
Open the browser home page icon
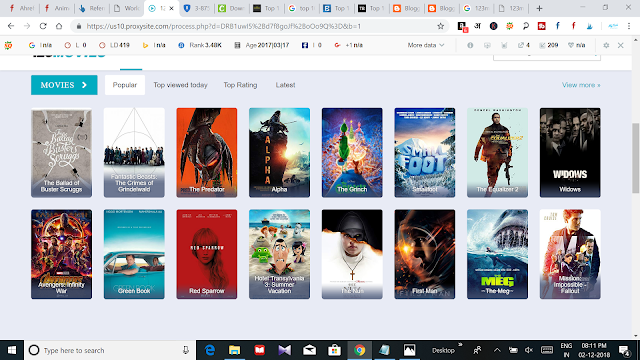click(x=59, y=26)
